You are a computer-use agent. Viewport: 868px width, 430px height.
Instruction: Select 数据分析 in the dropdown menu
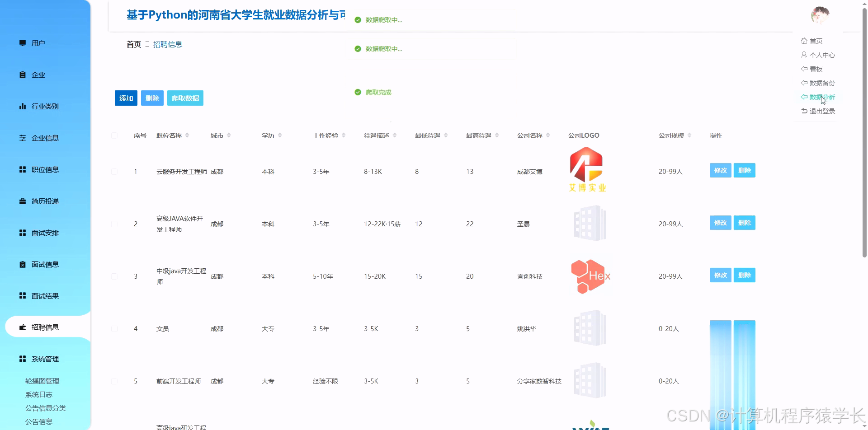coord(821,97)
